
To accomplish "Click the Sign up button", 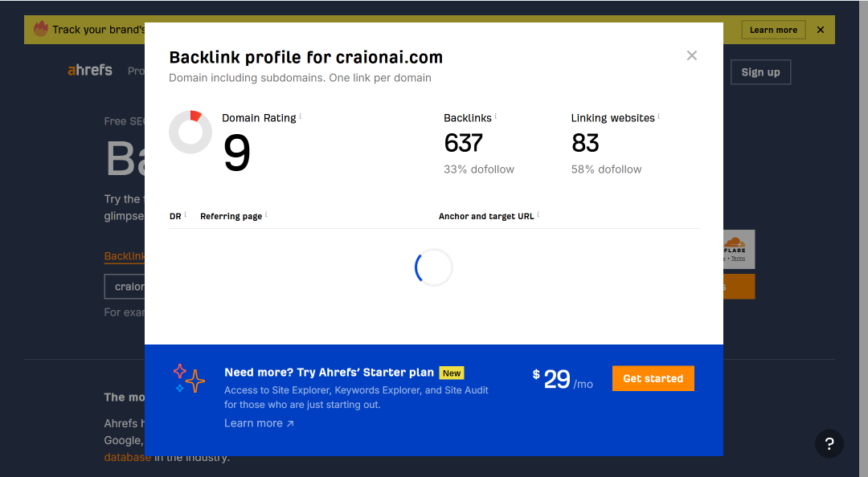I will point(760,72).
